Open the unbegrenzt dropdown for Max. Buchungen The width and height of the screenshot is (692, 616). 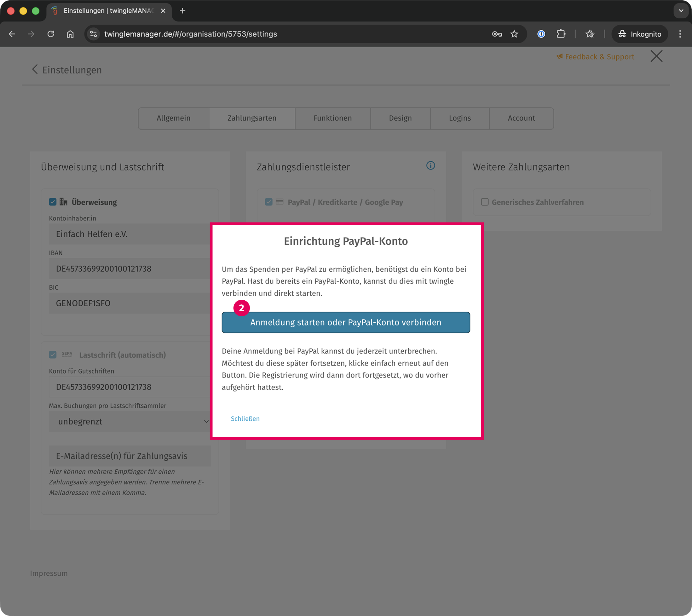point(130,421)
